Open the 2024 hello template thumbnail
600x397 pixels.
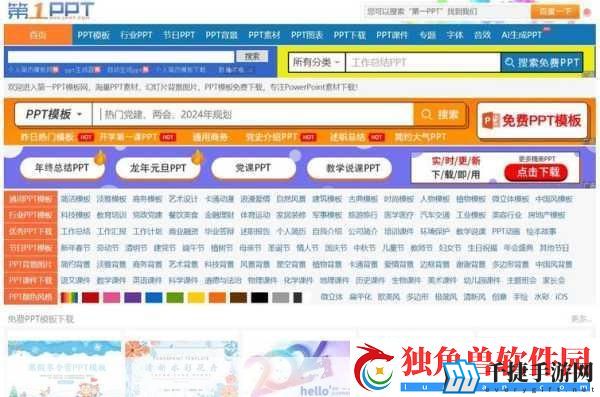pos(297,368)
